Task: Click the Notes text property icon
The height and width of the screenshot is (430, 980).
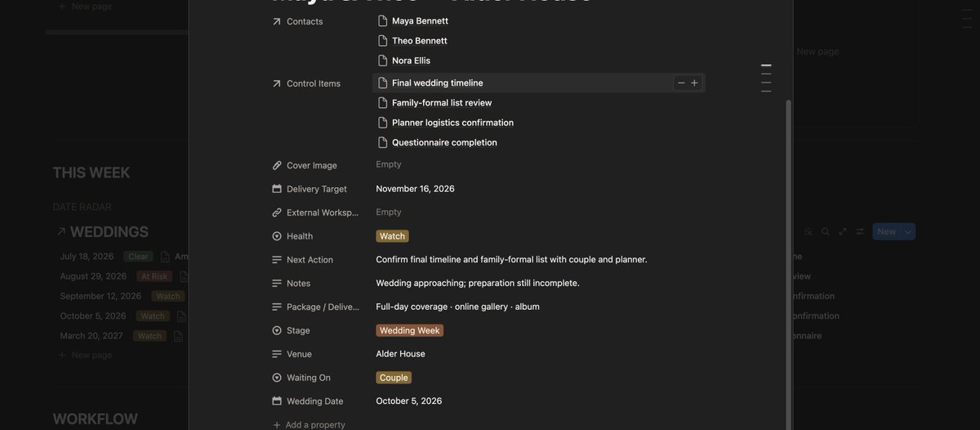Action: (x=277, y=284)
